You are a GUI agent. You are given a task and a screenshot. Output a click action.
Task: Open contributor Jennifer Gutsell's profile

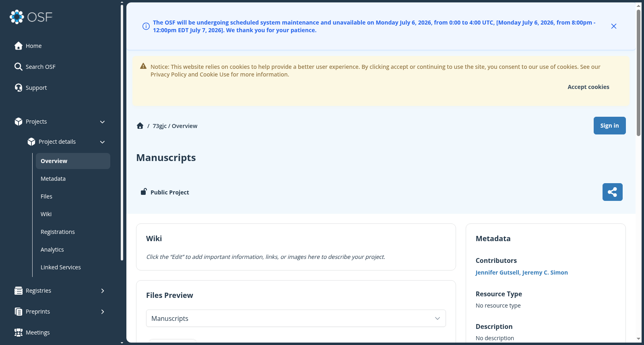point(497,273)
